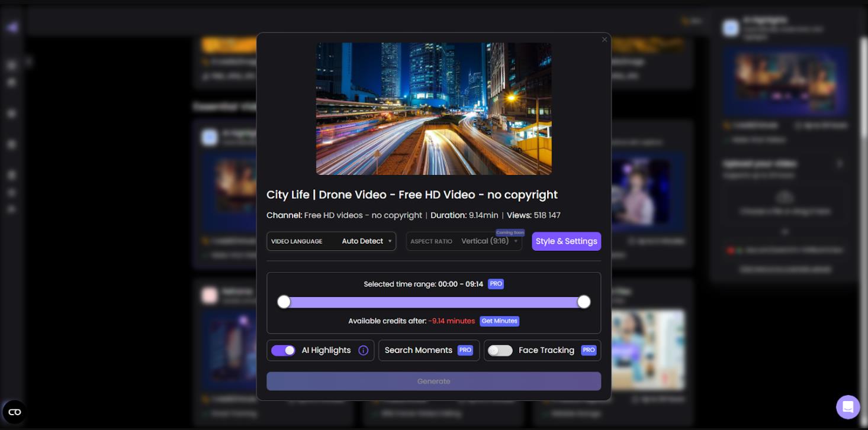Close the video import dialog
This screenshot has width=868, height=430.
pyautogui.click(x=605, y=40)
